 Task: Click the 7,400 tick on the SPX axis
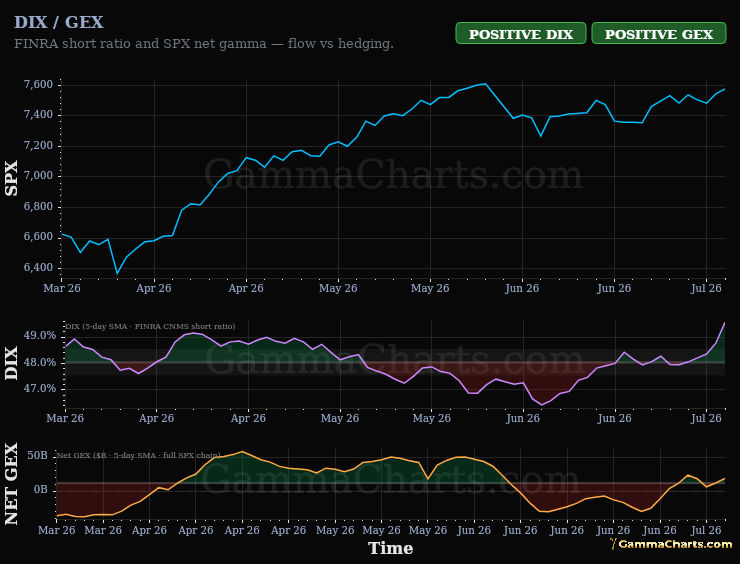[38, 115]
